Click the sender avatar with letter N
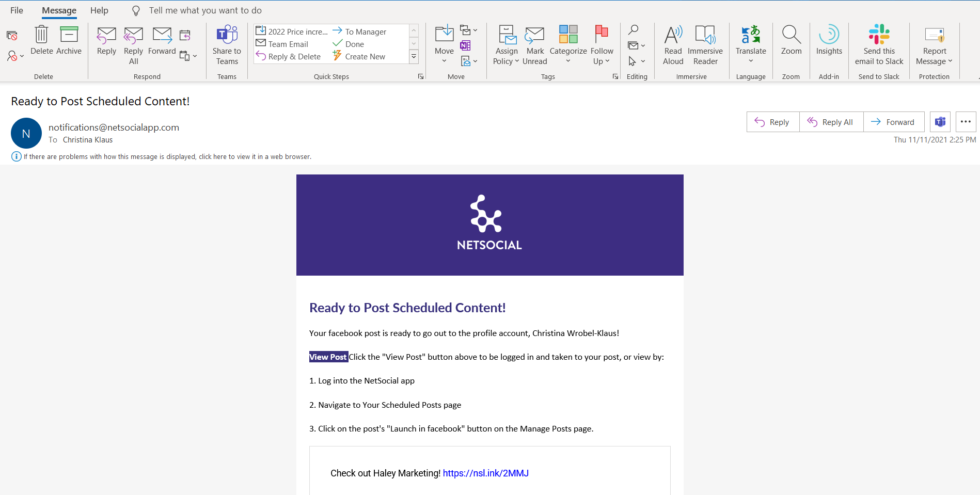 click(26, 133)
